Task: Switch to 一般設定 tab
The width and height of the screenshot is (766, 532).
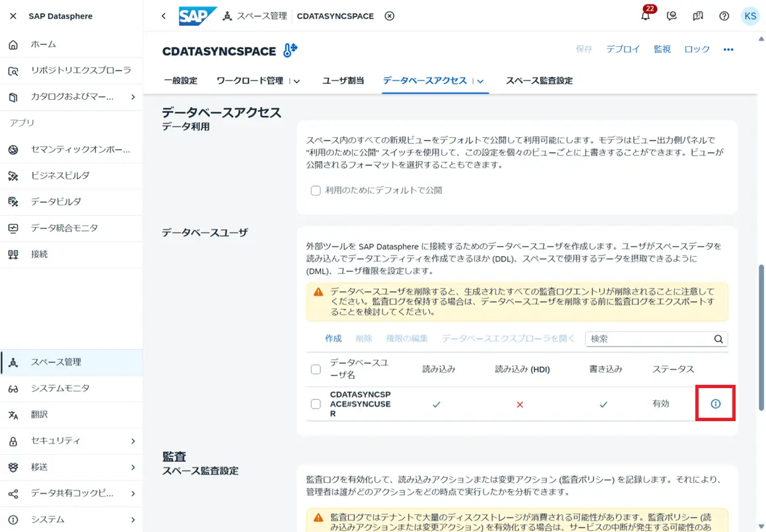Action: [x=180, y=81]
